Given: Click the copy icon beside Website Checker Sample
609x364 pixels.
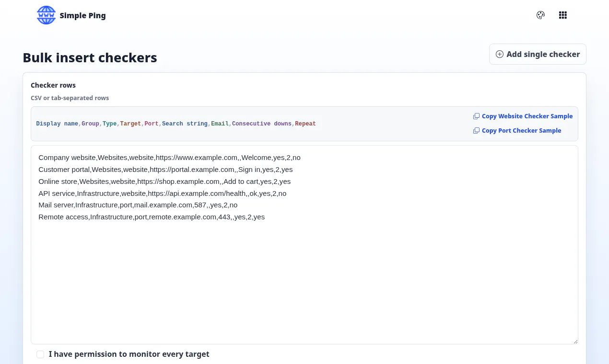Looking at the screenshot, I should tap(476, 116).
